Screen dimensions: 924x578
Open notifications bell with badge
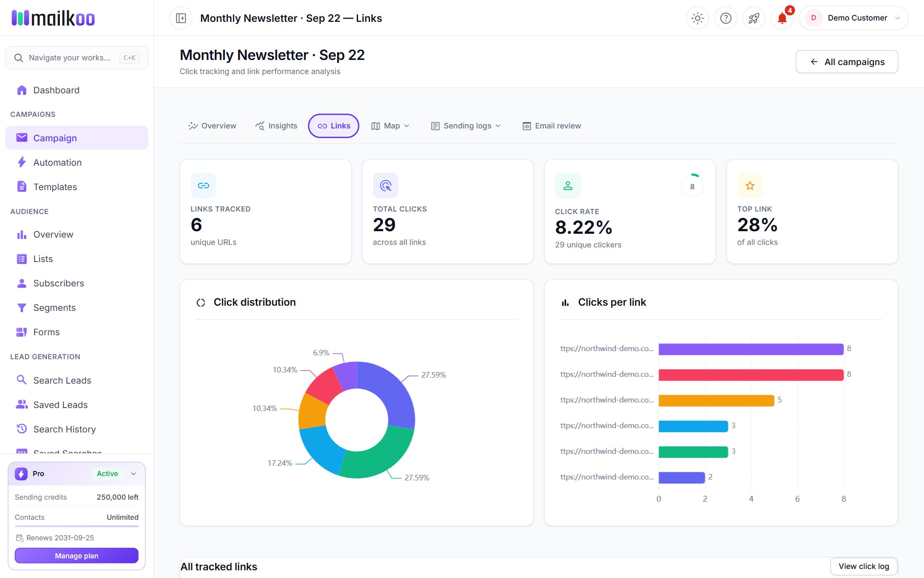pyautogui.click(x=782, y=18)
